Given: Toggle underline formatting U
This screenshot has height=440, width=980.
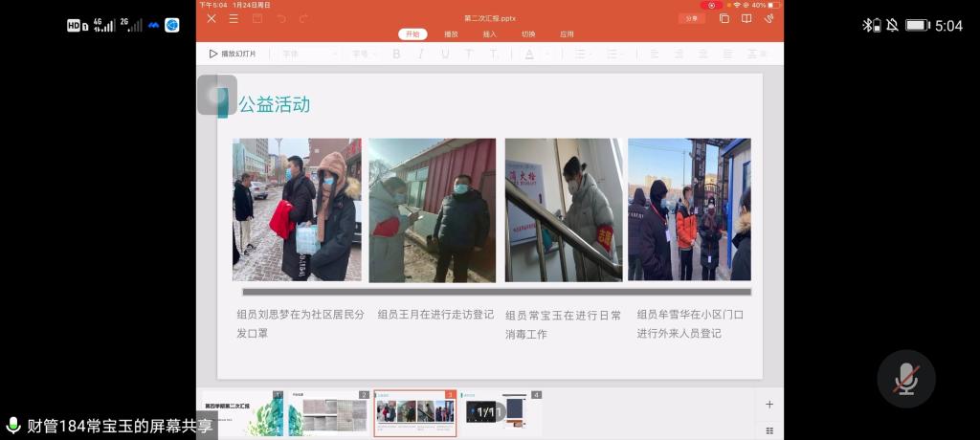Looking at the screenshot, I should point(445,55).
